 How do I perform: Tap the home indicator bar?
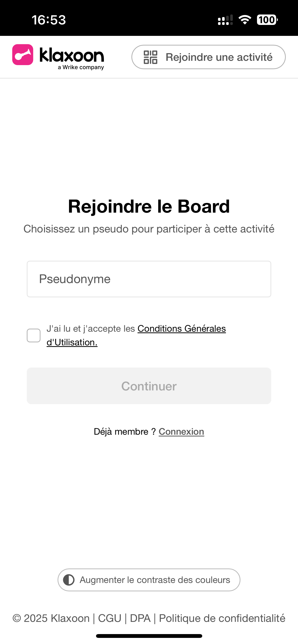(149, 636)
